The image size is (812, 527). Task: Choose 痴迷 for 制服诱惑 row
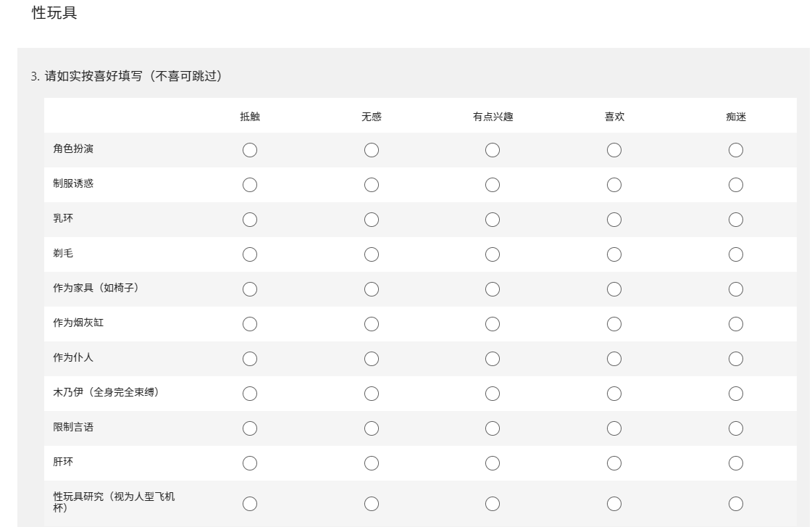coord(736,185)
